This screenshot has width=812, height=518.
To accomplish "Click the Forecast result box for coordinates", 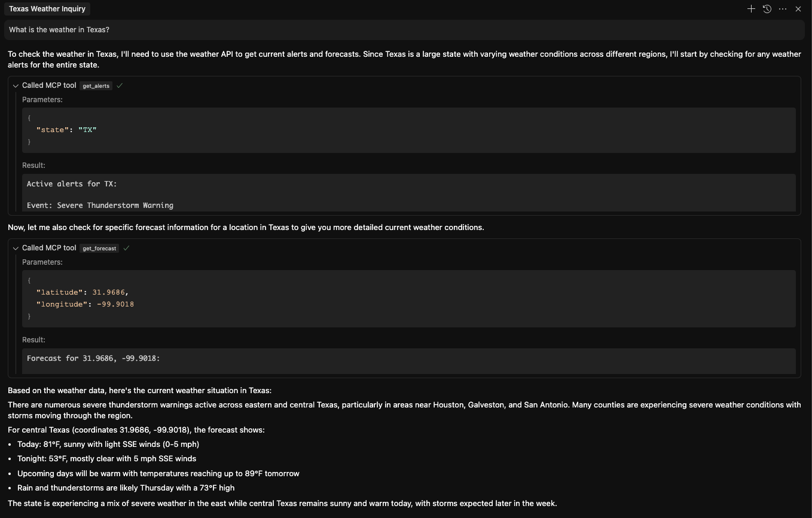I will coord(410,361).
